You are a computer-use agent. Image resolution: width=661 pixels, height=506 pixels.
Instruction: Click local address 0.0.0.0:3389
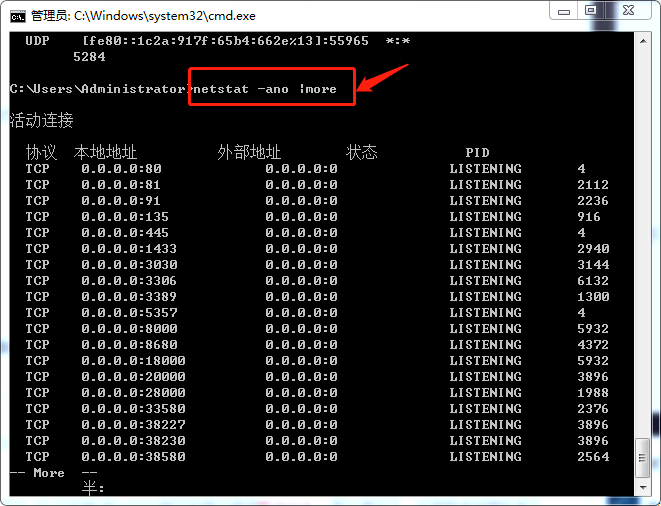(129, 297)
